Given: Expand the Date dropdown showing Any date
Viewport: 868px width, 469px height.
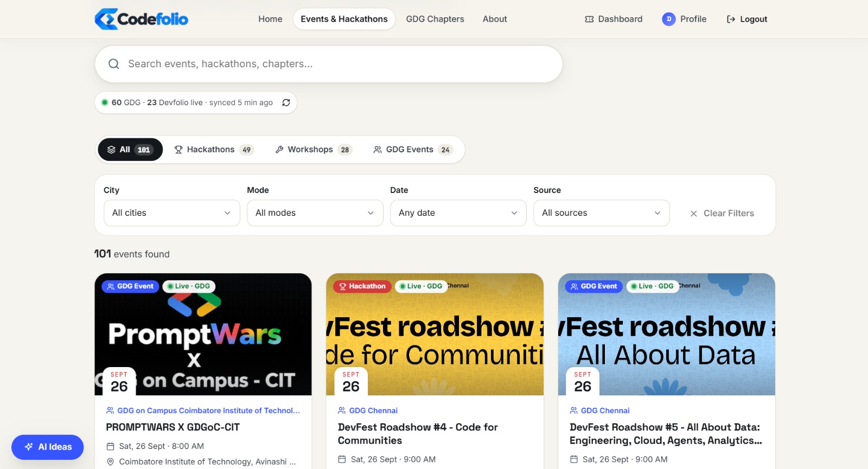Looking at the screenshot, I should pos(458,213).
